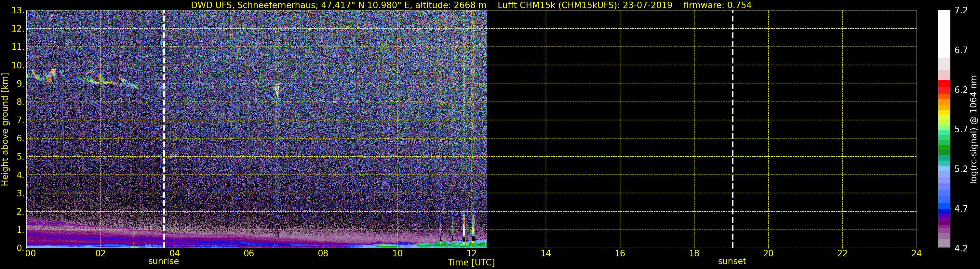Click the 'firmware: 0.754' text

[717, 5]
